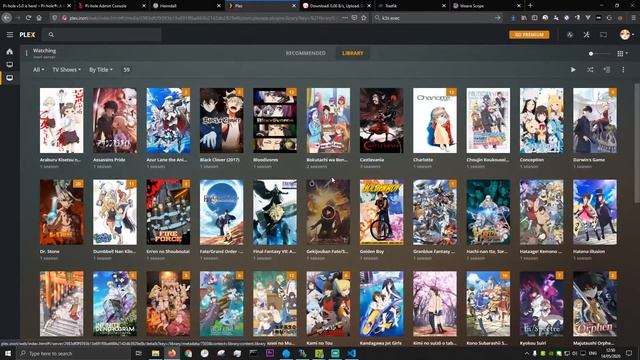The height and width of the screenshot is (360, 640).
Task: Open File Explorer from the taskbar
Action: click(x=156, y=353)
